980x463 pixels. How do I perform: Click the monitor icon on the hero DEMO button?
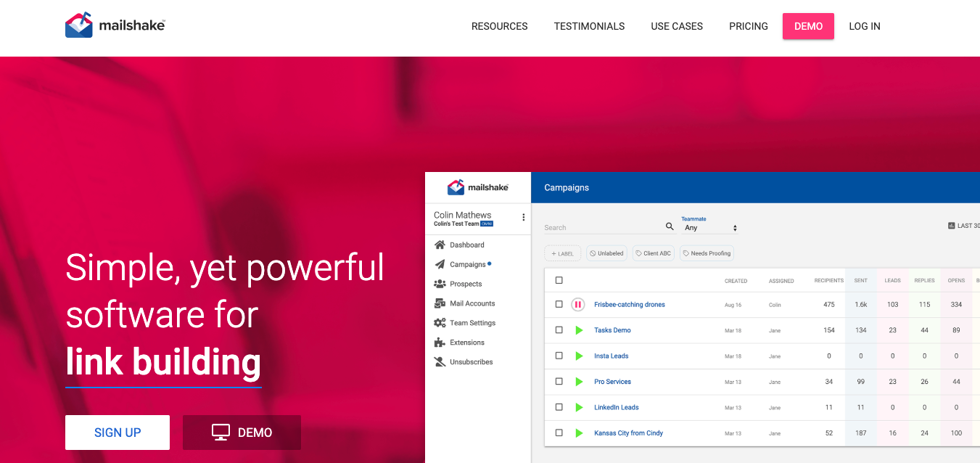coord(221,433)
